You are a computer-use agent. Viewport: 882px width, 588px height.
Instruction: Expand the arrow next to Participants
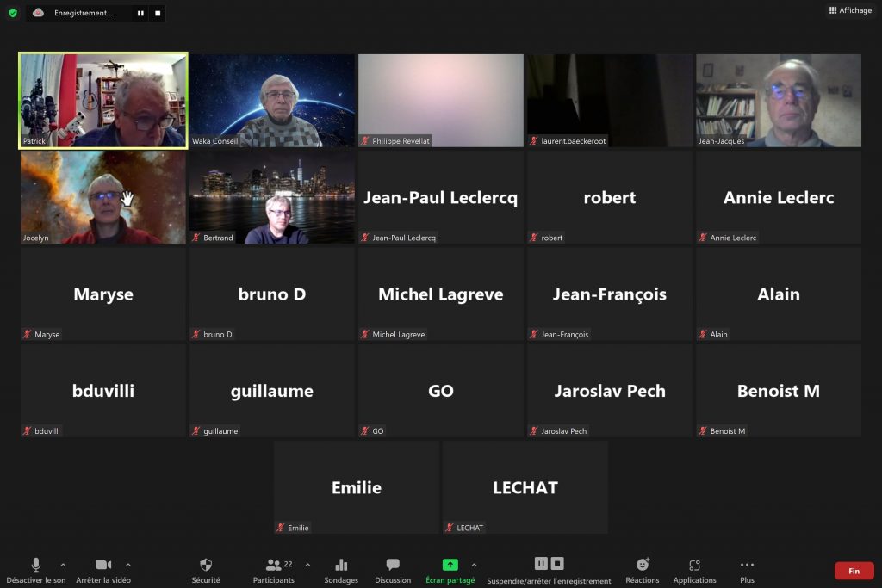(x=307, y=565)
